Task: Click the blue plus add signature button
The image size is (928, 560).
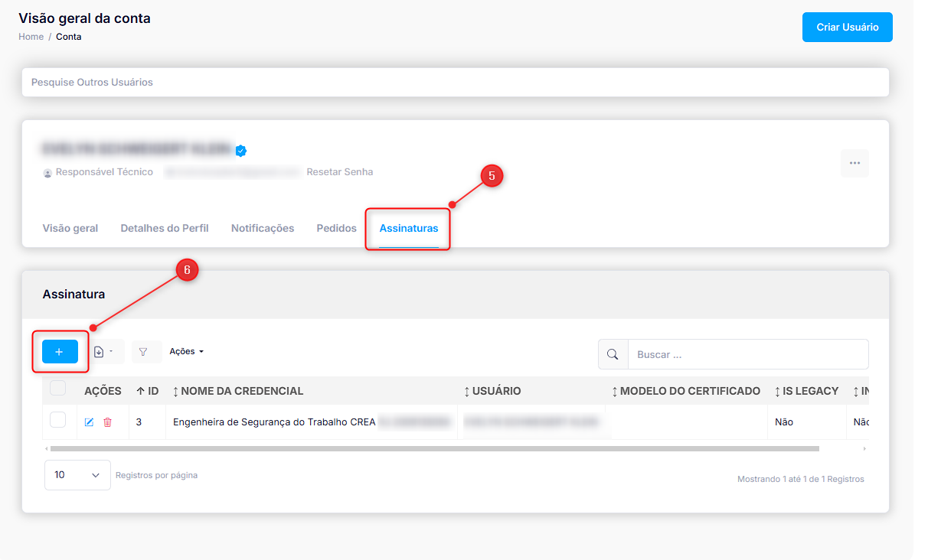Action: (x=60, y=352)
